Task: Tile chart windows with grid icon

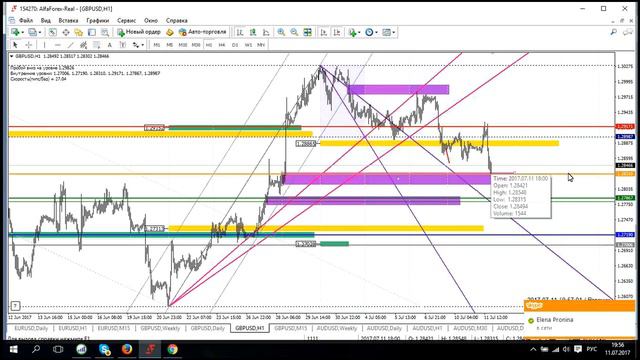Action: [307, 32]
